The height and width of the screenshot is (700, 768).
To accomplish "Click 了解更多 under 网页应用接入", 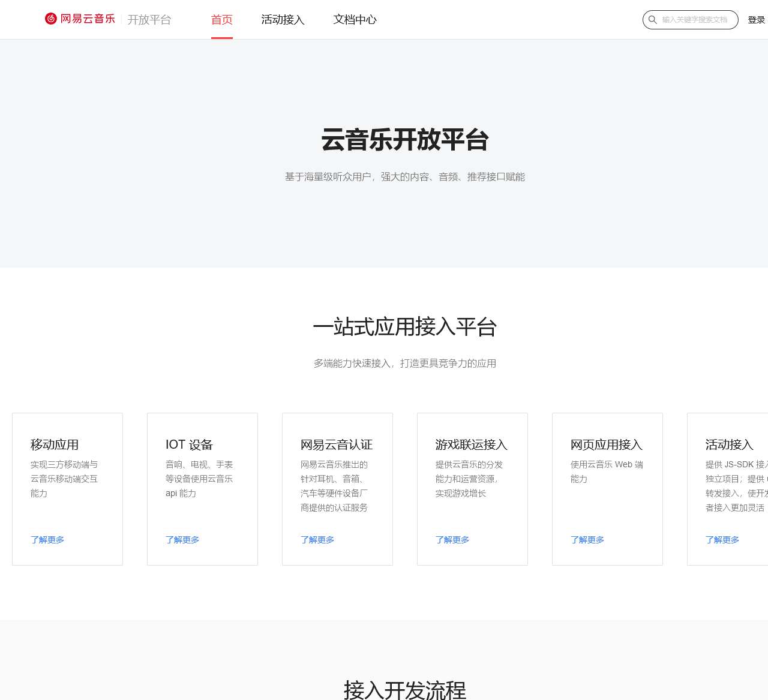I will click(x=587, y=540).
